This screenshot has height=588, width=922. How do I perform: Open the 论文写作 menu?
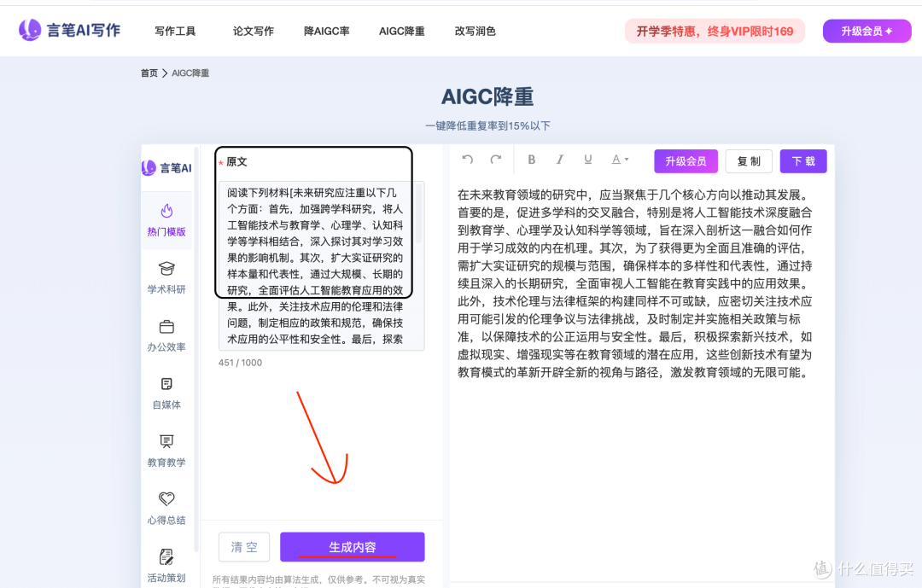point(253,32)
